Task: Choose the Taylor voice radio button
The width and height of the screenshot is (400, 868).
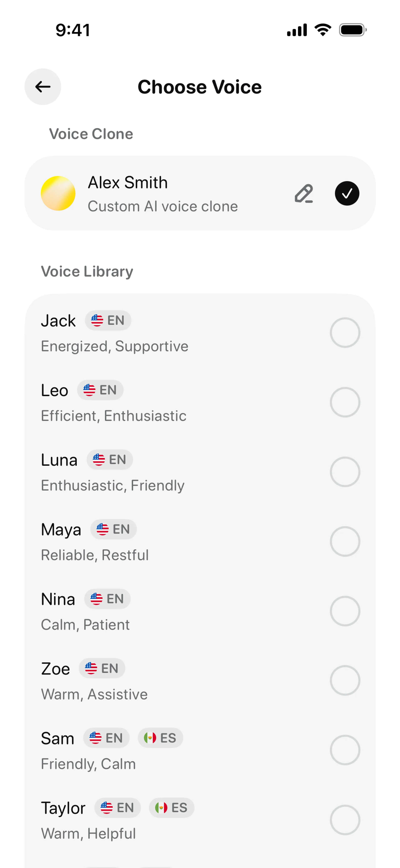Action: pyautogui.click(x=345, y=819)
